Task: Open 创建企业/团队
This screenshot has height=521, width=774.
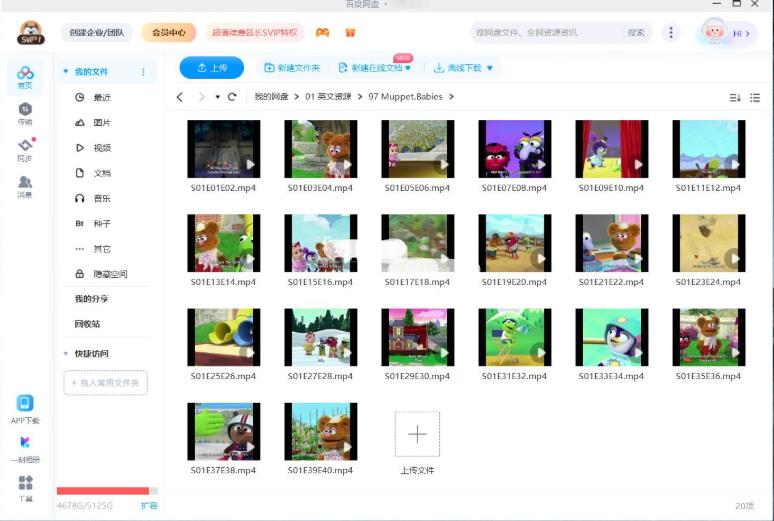Action: [97, 33]
